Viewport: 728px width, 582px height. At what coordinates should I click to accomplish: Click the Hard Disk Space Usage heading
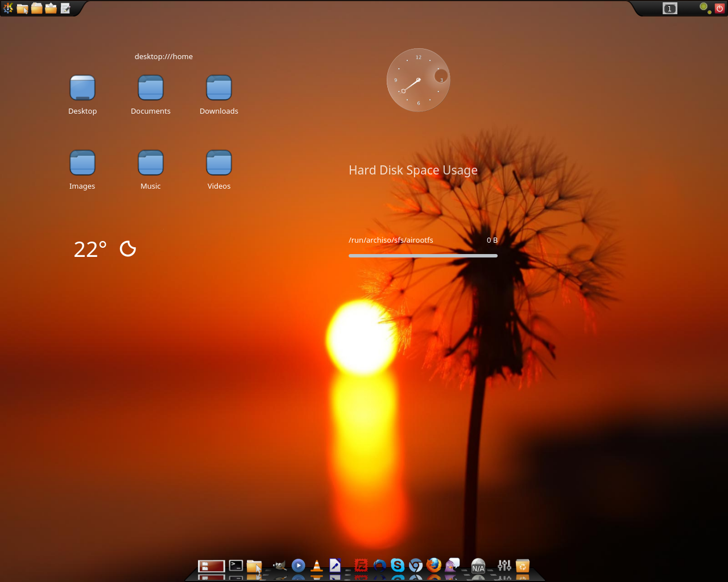(413, 170)
